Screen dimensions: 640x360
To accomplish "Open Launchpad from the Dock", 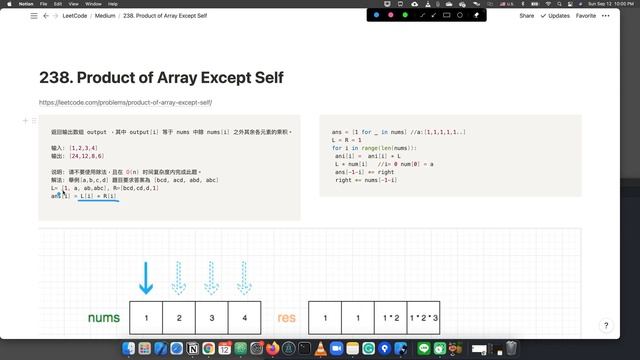I will click(x=144, y=348).
